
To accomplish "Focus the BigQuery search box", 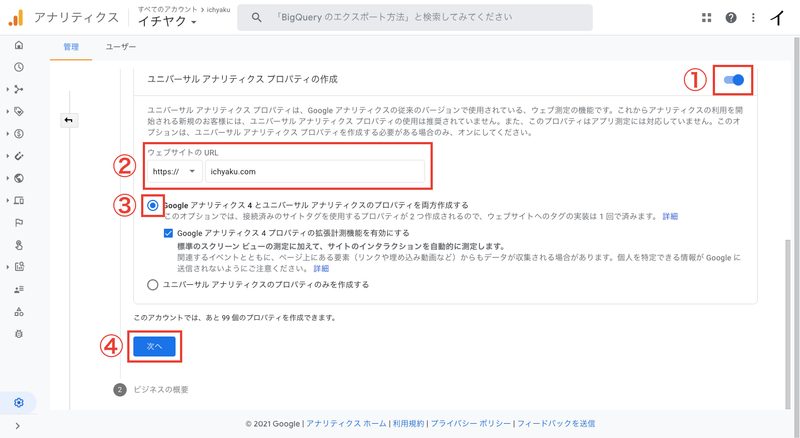I will [415, 17].
